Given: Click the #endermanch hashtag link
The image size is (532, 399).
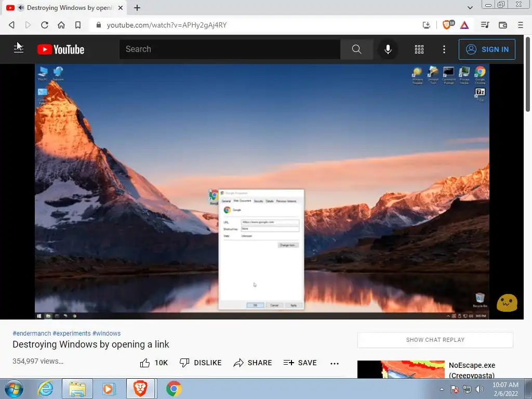Looking at the screenshot, I should coord(32,333).
